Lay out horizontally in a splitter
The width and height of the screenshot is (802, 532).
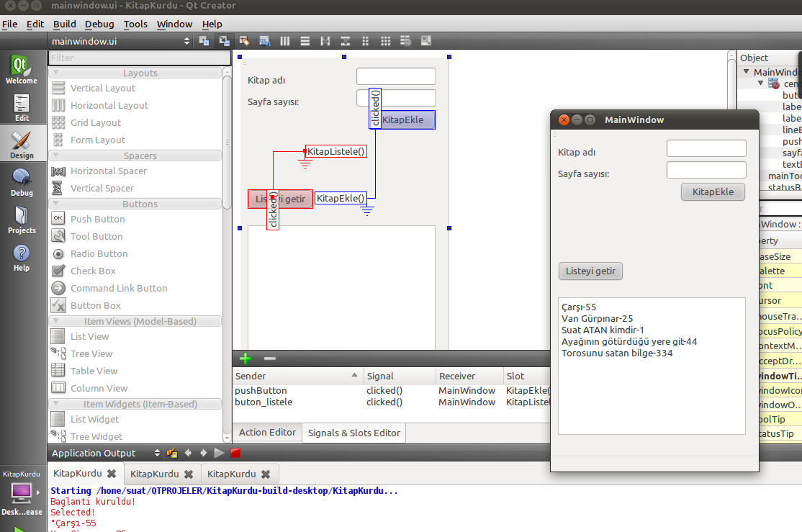pyautogui.click(x=325, y=41)
